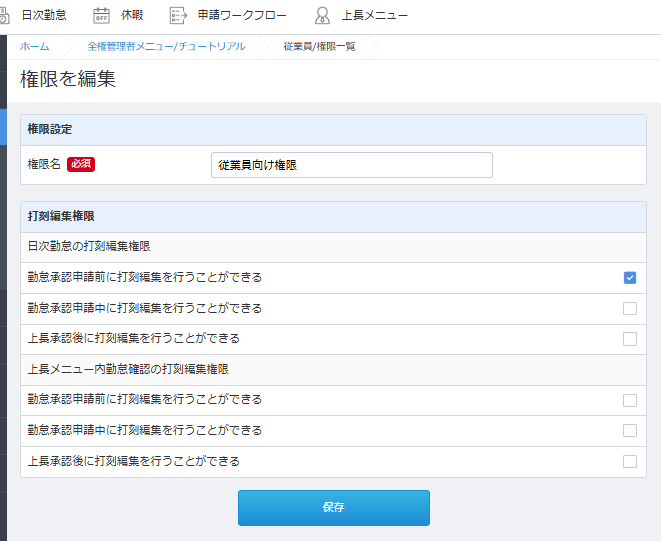Enable 上長承認後 editing under 日次勤怠
661x541 pixels.
coord(630,339)
